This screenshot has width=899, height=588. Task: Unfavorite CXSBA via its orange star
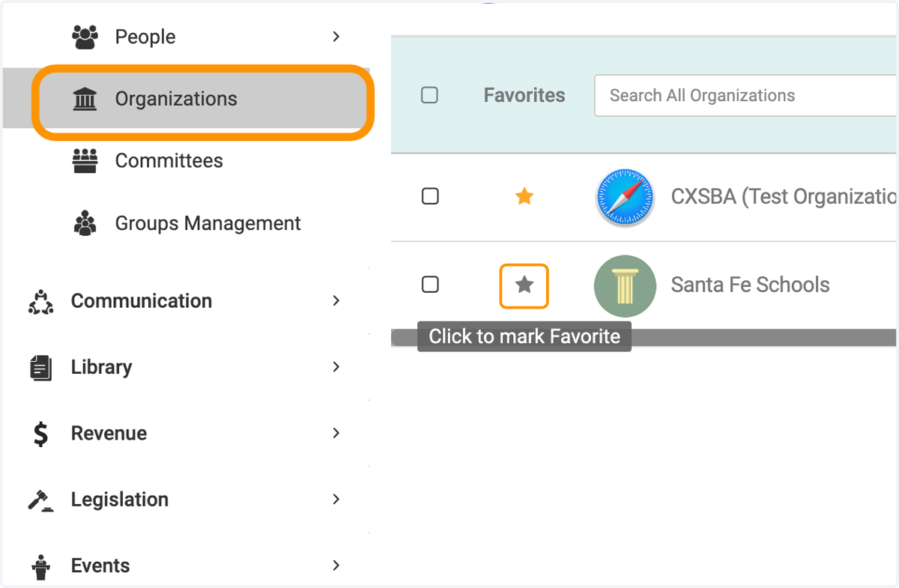[x=524, y=196]
